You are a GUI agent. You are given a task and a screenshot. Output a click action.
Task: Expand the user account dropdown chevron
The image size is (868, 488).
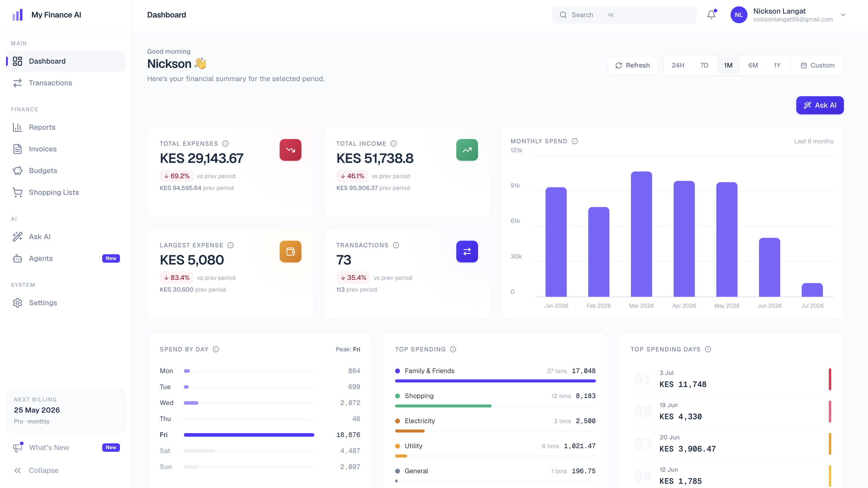tap(843, 15)
